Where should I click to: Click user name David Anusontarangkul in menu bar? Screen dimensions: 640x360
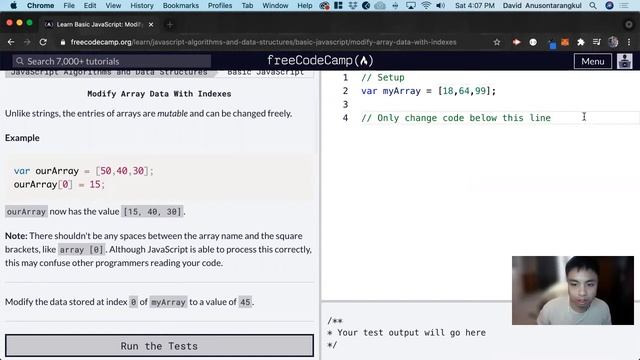point(542,5)
